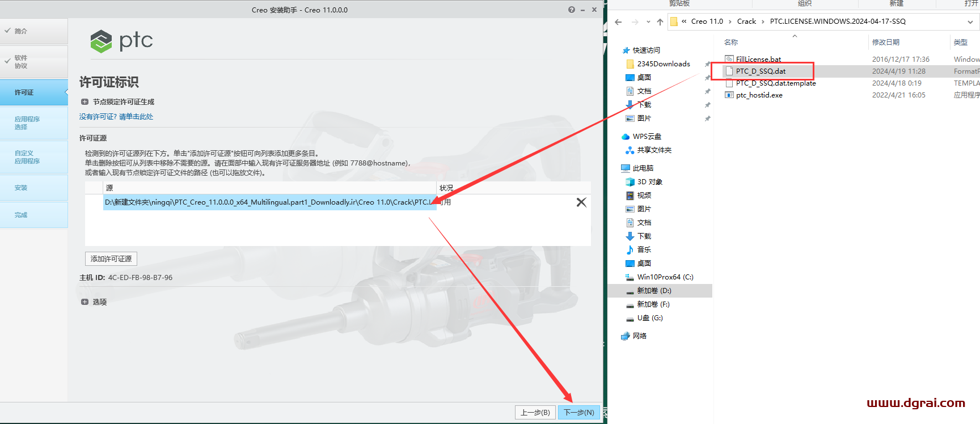Open the recent locations dropdown in Explorer
Viewport: 980px width, 424px height.
pos(648,22)
